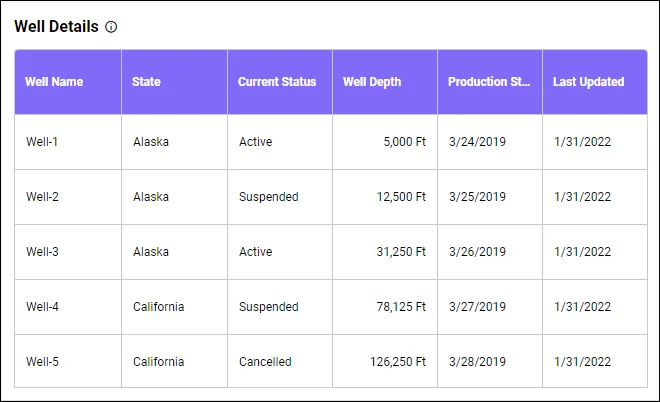Select the Well-2 name cell
This screenshot has height=402, width=660.
42,197
